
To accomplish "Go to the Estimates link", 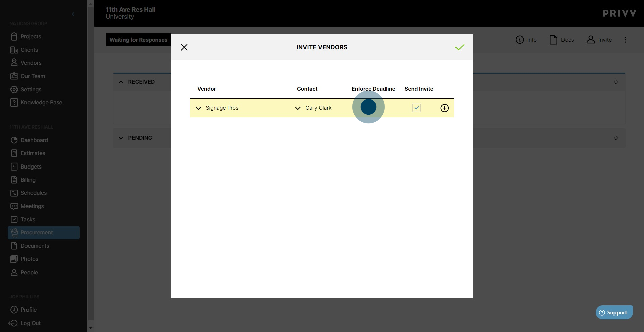I will (x=33, y=153).
